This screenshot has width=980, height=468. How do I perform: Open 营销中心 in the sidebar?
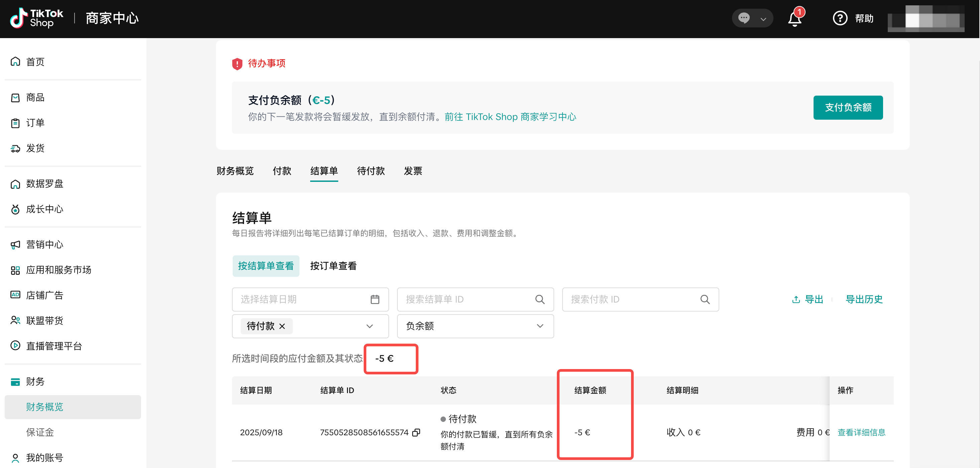click(x=44, y=245)
